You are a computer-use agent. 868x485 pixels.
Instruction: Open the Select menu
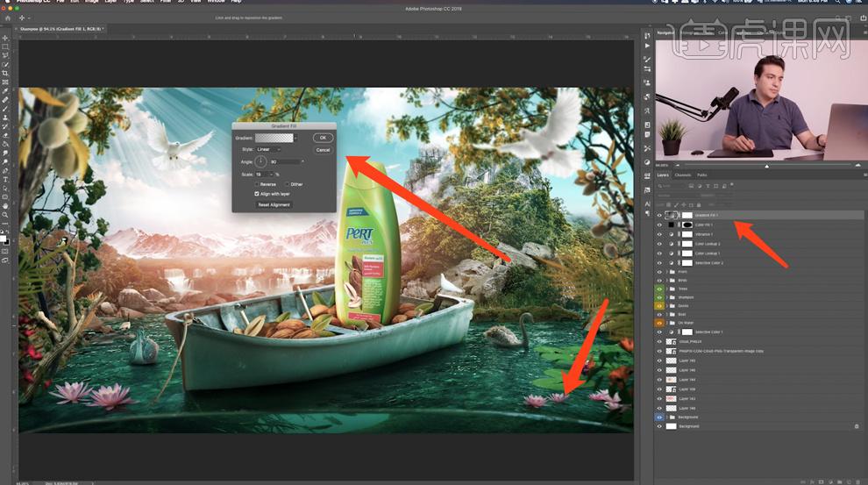point(146,1)
